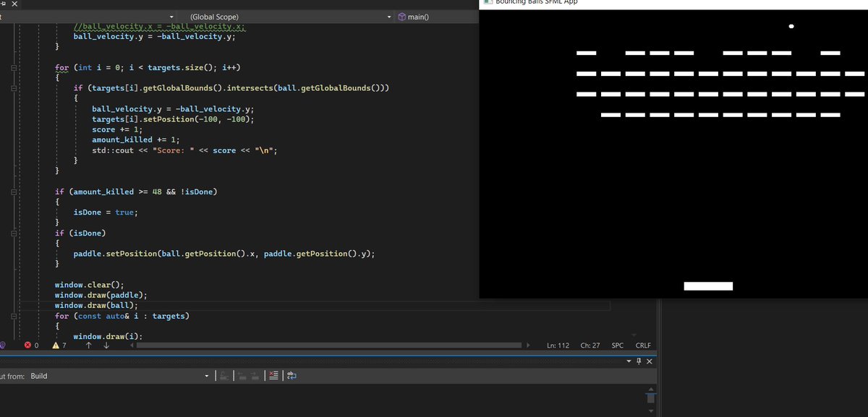Click the targets[i].setPosition(-100, -100) line
Screen dimensions: 868x417
pos(174,119)
